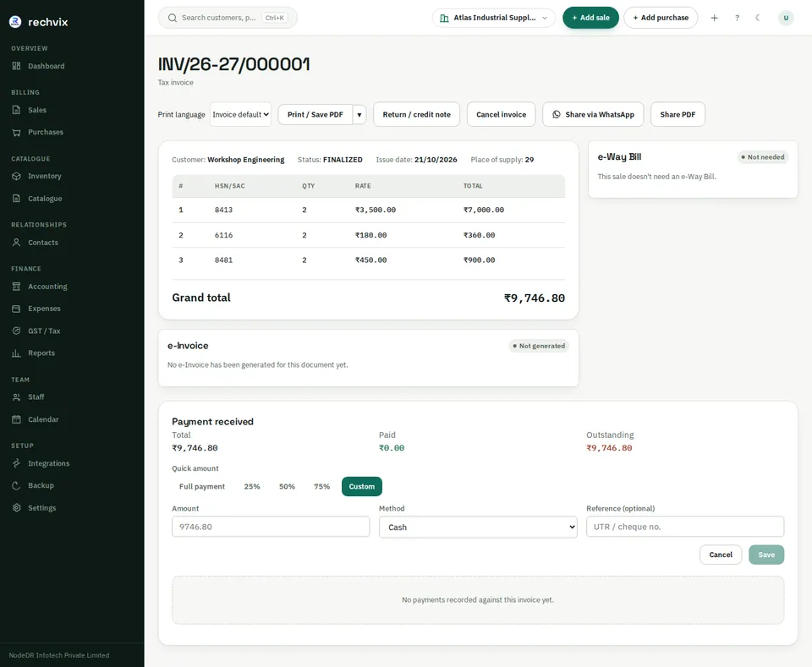Select 50% quick amount
The image size is (812, 667).
[x=287, y=486]
